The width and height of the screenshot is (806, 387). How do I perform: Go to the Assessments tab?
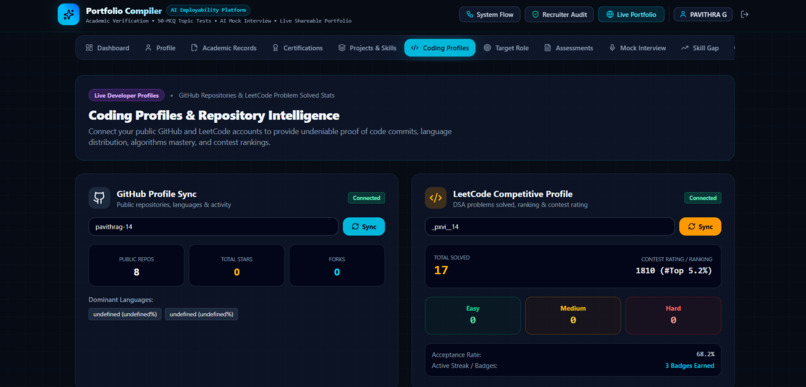569,48
